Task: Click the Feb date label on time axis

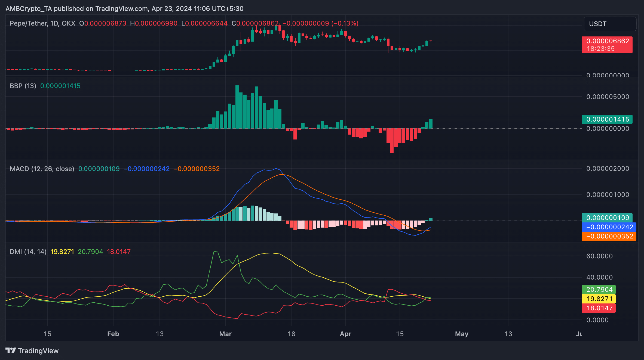Action: [113, 334]
